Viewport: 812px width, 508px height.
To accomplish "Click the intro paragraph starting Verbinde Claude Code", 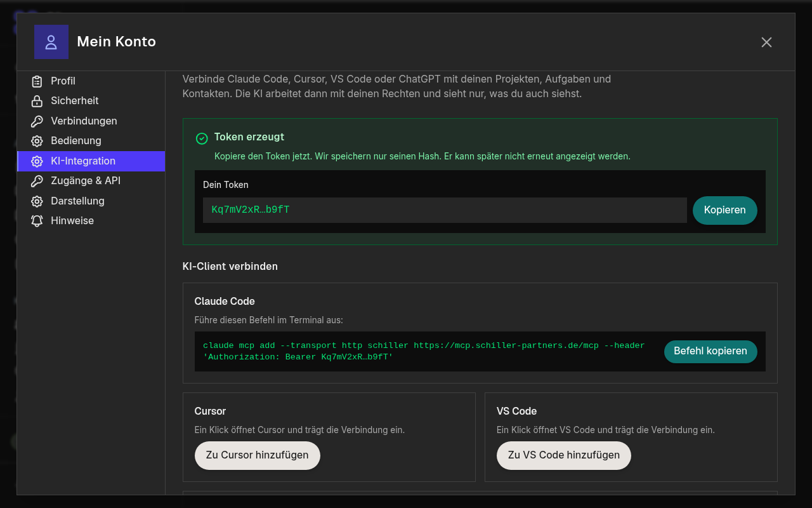I will [x=396, y=87].
